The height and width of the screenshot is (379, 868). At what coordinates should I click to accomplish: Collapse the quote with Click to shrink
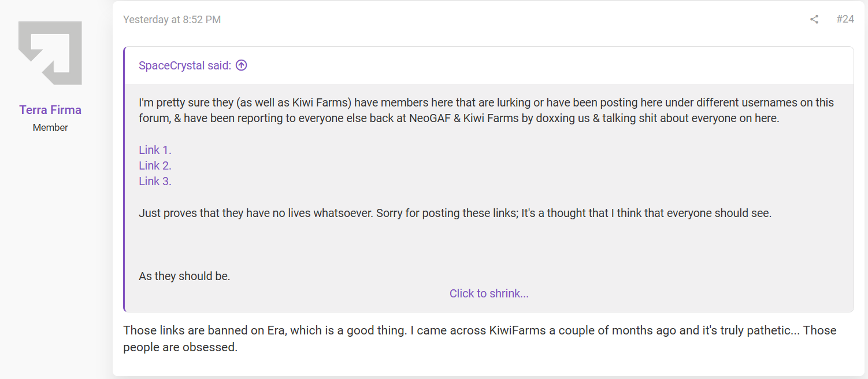tap(489, 293)
